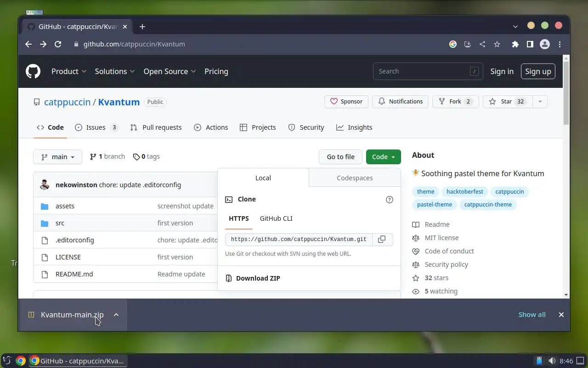Focus the GitHub search field
The image size is (588, 368).
[x=428, y=71]
